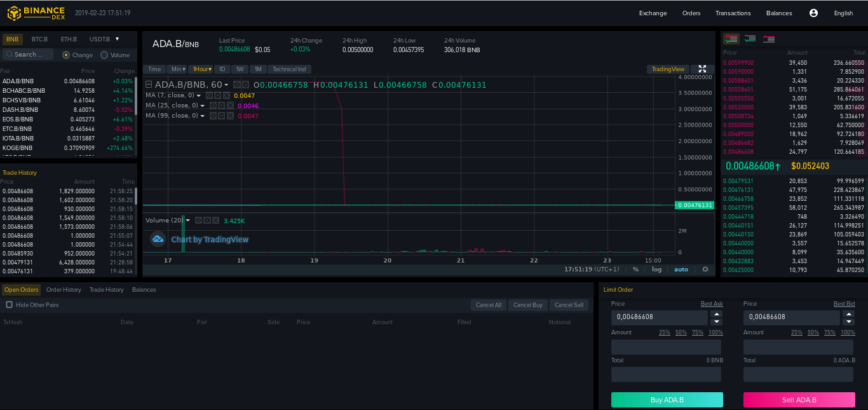The height and width of the screenshot is (410, 868).
Task: Remove the MA 25 indicator
Action: [230, 106]
